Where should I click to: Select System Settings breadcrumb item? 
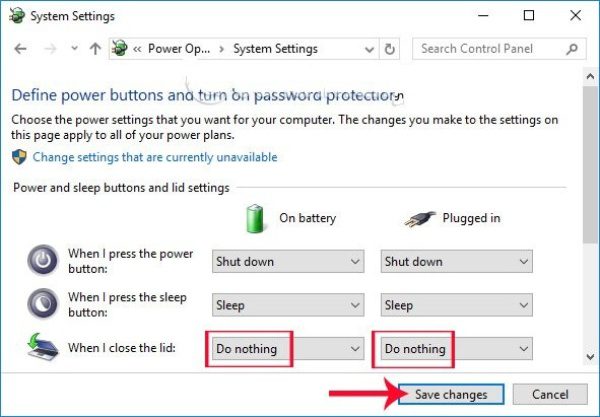coord(276,49)
